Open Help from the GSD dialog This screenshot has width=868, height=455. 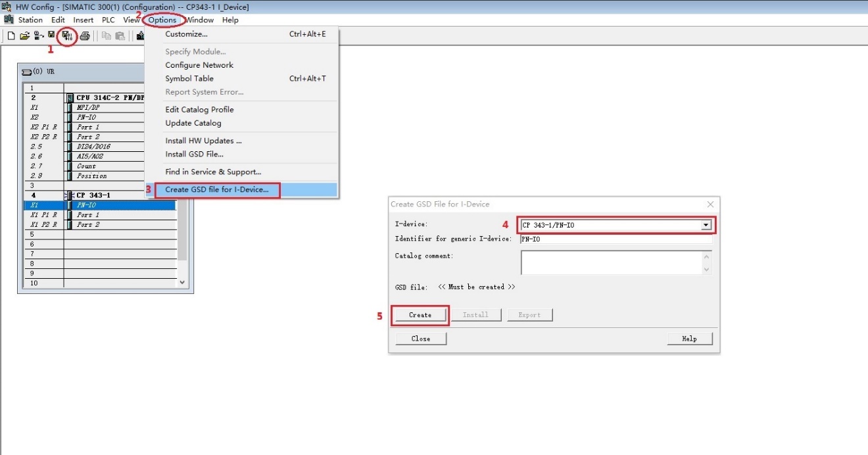(689, 339)
